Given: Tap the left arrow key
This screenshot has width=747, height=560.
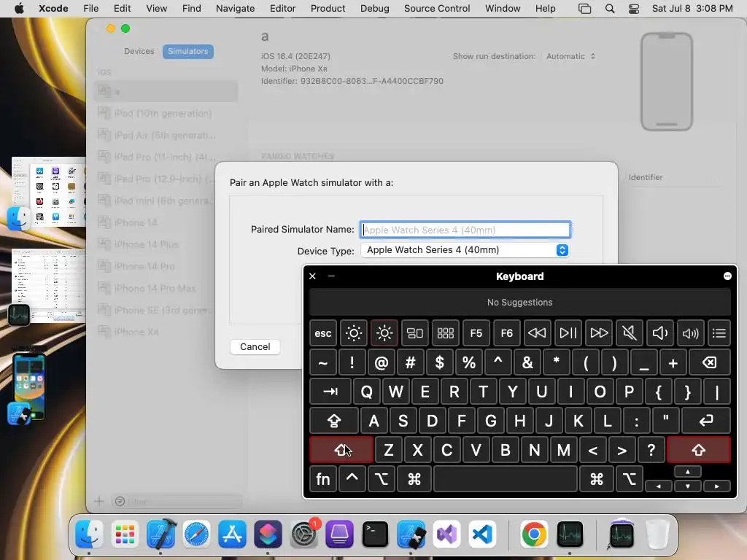Looking at the screenshot, I should [x=659, y=486].
